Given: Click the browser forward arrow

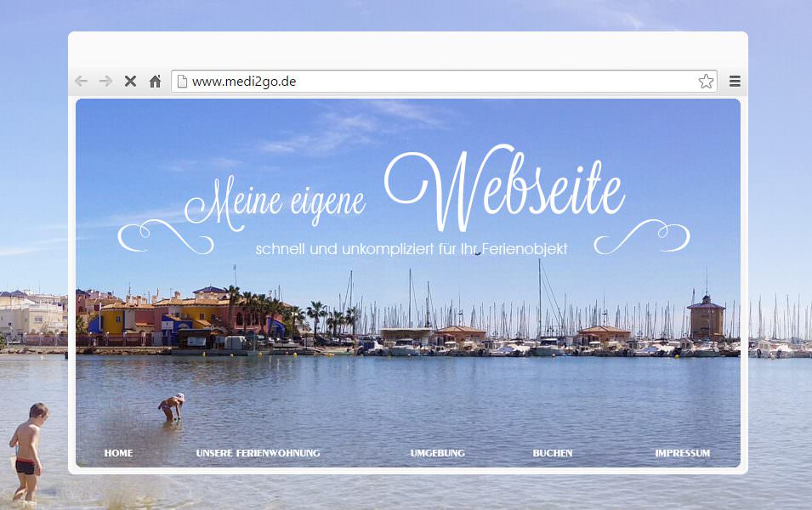Looking at the screenshot, I should point(105,82).
